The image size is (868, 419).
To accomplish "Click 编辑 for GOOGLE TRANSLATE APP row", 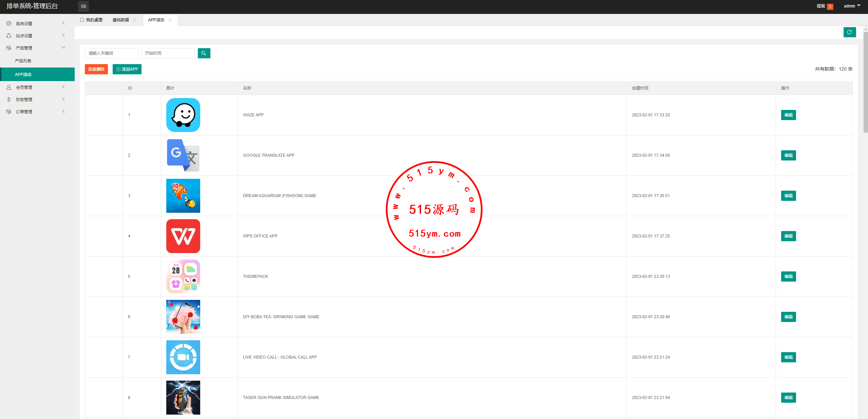I will (788, 155).
